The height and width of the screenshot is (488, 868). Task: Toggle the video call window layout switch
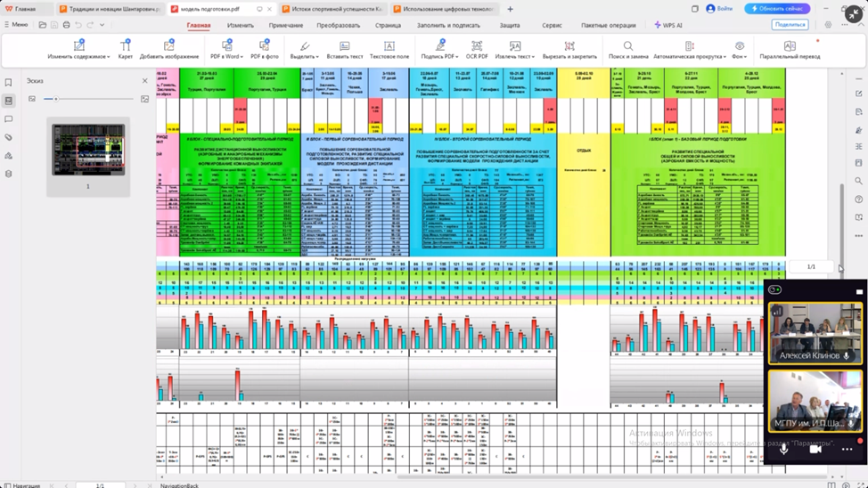[x=774, y=290]
